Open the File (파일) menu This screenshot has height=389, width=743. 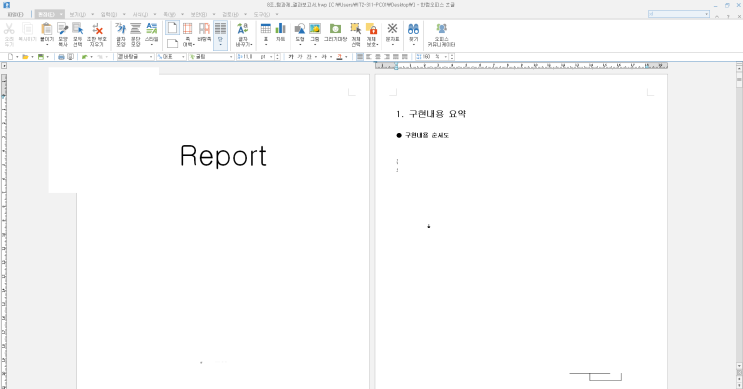point(16,15)
